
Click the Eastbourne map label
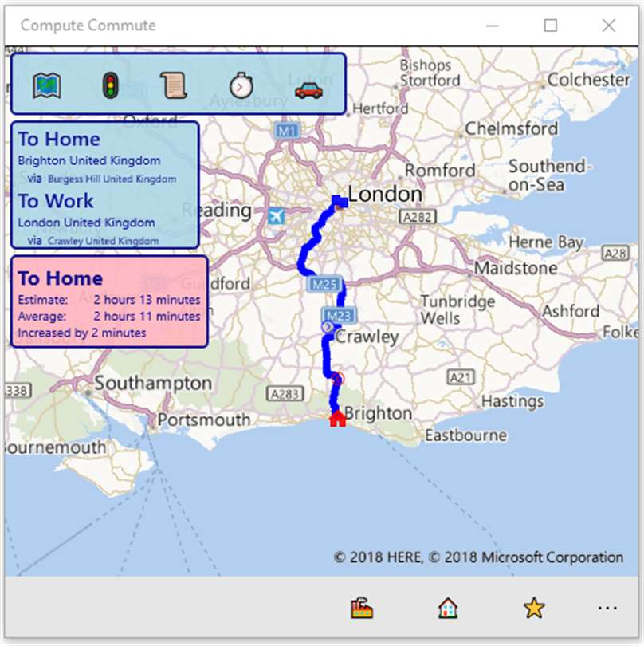(465, 435)
